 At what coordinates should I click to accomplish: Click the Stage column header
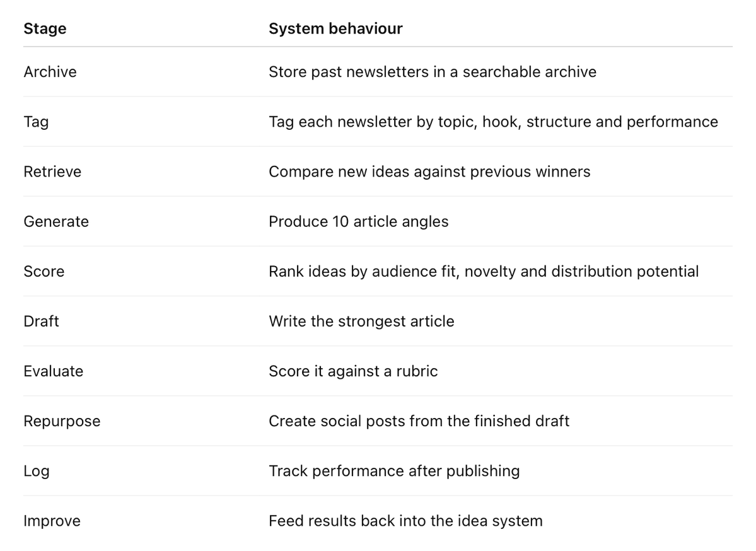click(45, 28)
